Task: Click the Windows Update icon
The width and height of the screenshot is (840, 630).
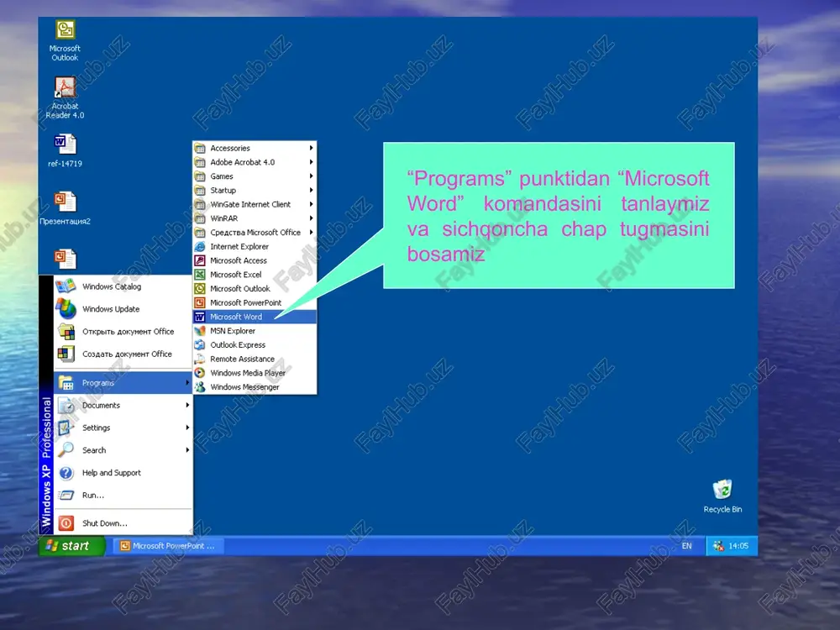Action: 66,309
